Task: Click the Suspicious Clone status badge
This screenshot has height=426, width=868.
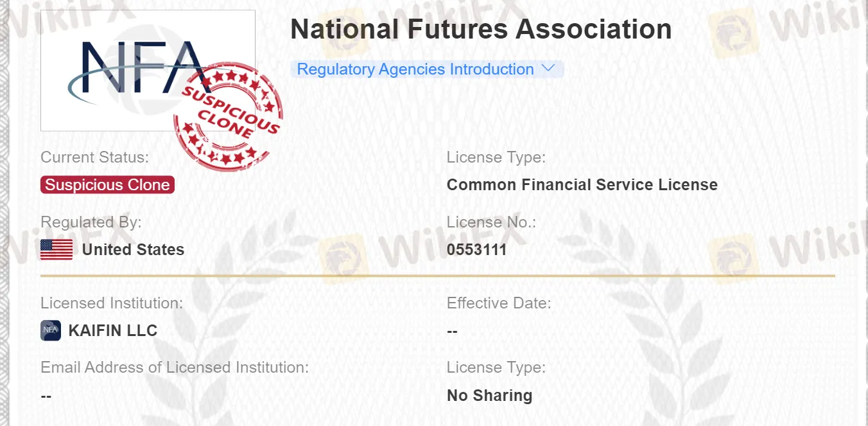Action: [107, 184]
